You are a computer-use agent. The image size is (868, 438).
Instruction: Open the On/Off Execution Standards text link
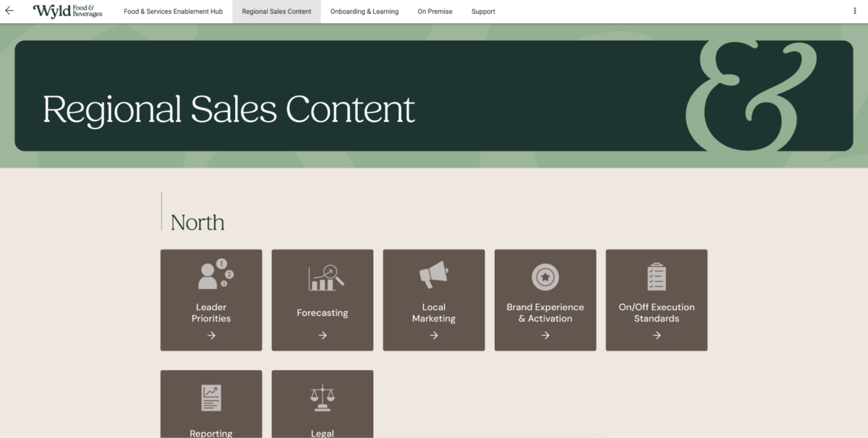[657, 313]
